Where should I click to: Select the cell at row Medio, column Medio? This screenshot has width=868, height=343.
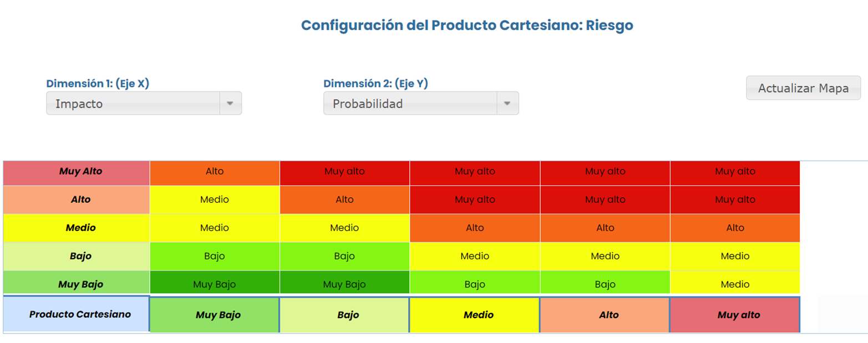(475, 228)
